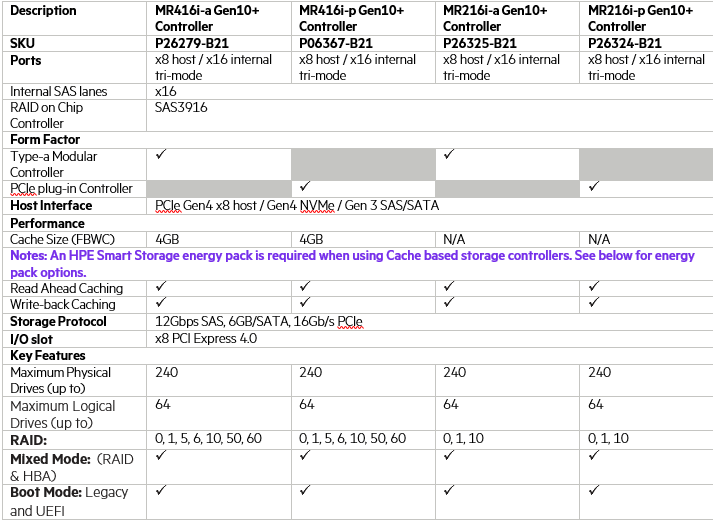The width and height of the screenshot is (713, 524).
Task: Click the '240' value under MR416i-a
Action: click(x=166, y=372)
